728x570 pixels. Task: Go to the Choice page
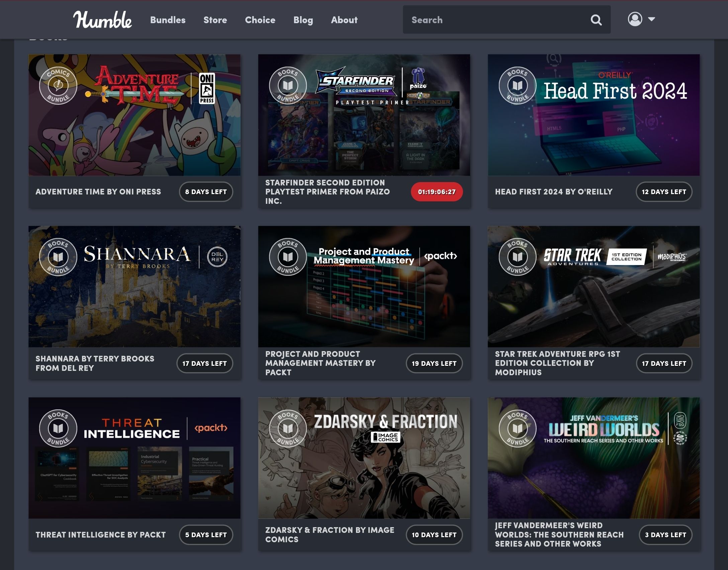[260, 20]
